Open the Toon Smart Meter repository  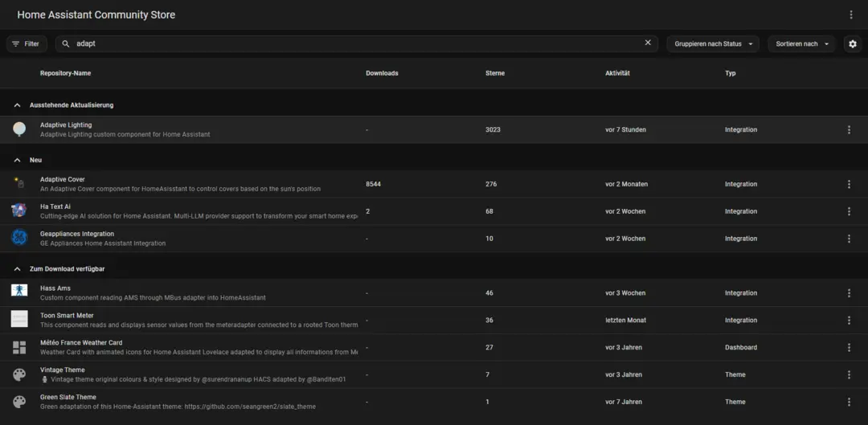click(x=67, y=316)
